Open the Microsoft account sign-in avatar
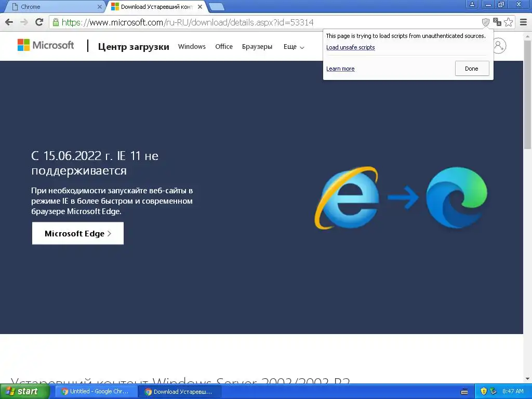This screenshot has height=399, width=532. click(499, 46)
